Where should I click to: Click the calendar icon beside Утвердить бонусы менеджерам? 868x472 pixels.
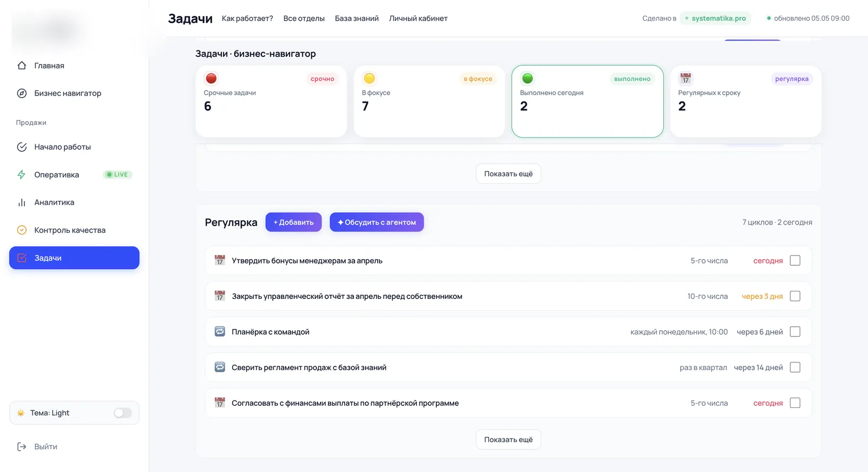(220, 260)
